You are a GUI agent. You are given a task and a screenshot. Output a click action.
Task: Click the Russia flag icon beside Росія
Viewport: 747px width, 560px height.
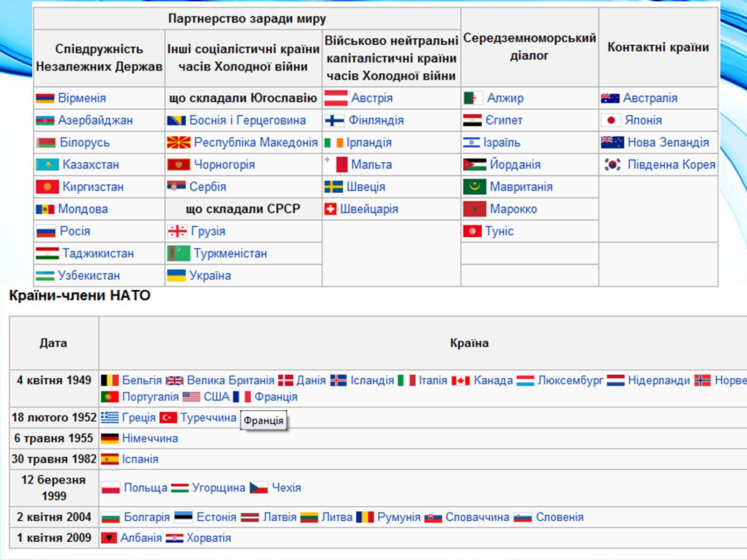click(x=46, y=231)
